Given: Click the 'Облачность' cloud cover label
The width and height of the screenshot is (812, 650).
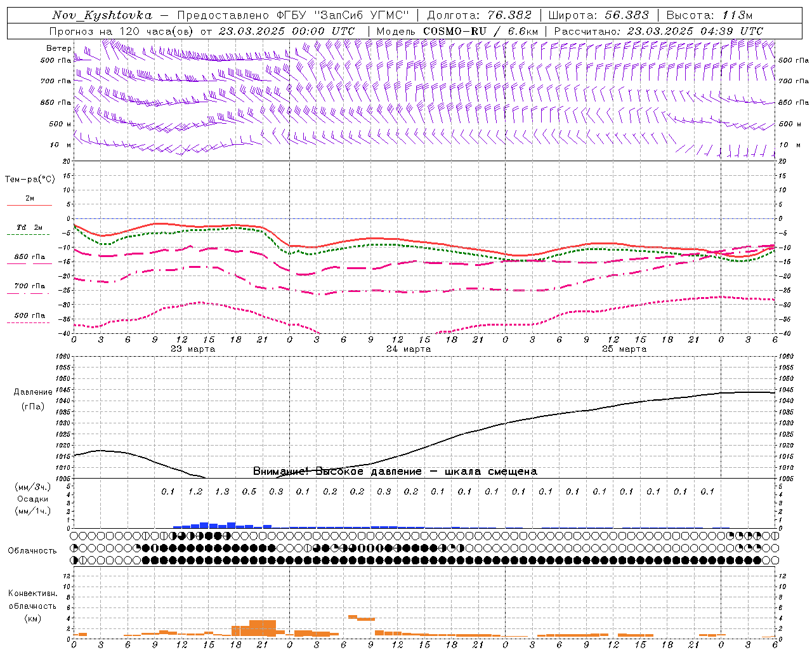Looking at the screenshot, I should [x=32, y=550].
